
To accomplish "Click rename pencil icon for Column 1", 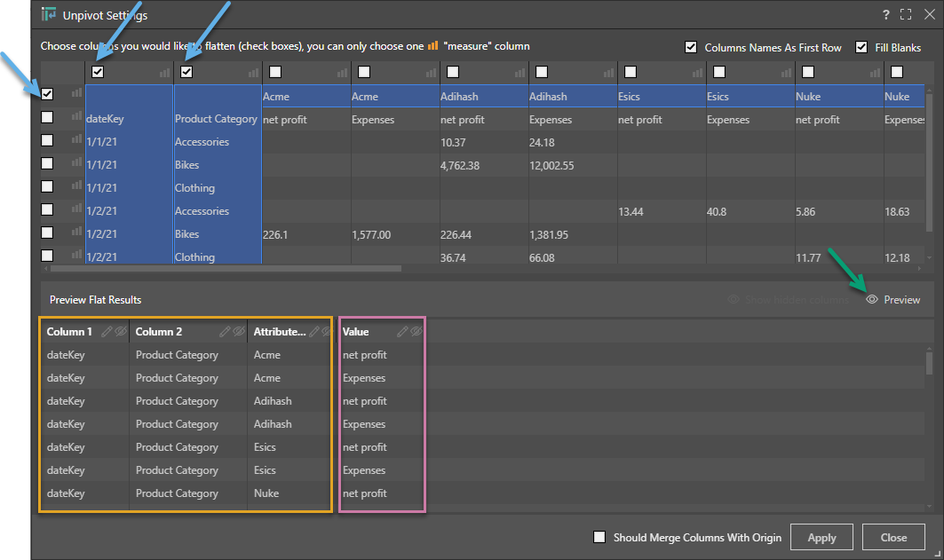I will (x=107, y=332).
